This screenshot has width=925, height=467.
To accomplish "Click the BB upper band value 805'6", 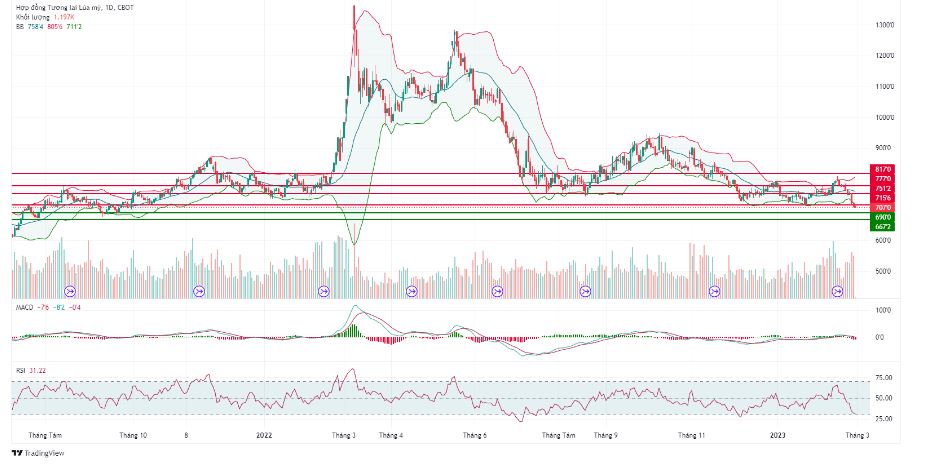I will [x=55, y=27].
